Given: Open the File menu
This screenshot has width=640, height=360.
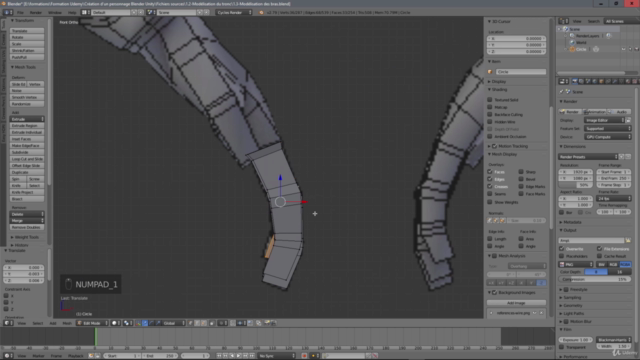Looking at the screenshot, I should point(20,12).
